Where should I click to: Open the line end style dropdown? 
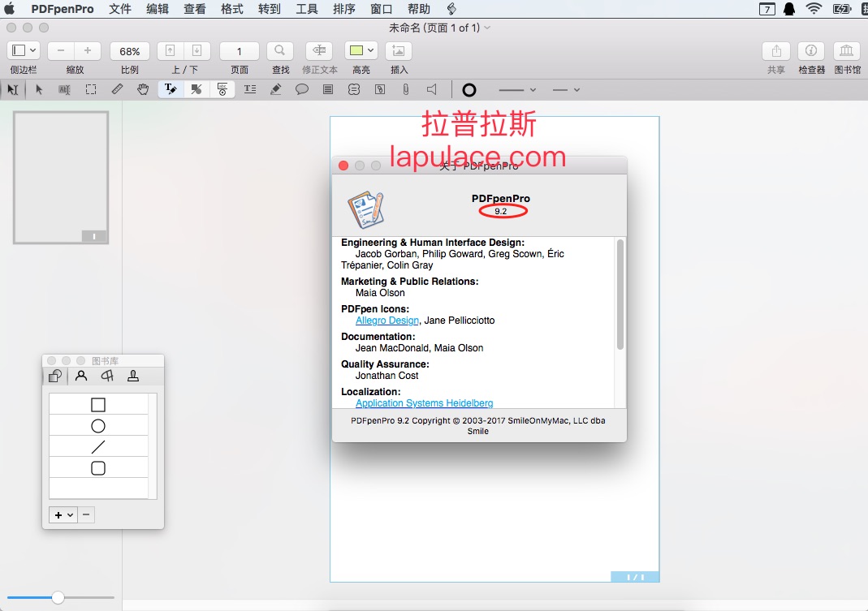pyautogui.click(x=566, y=89)
